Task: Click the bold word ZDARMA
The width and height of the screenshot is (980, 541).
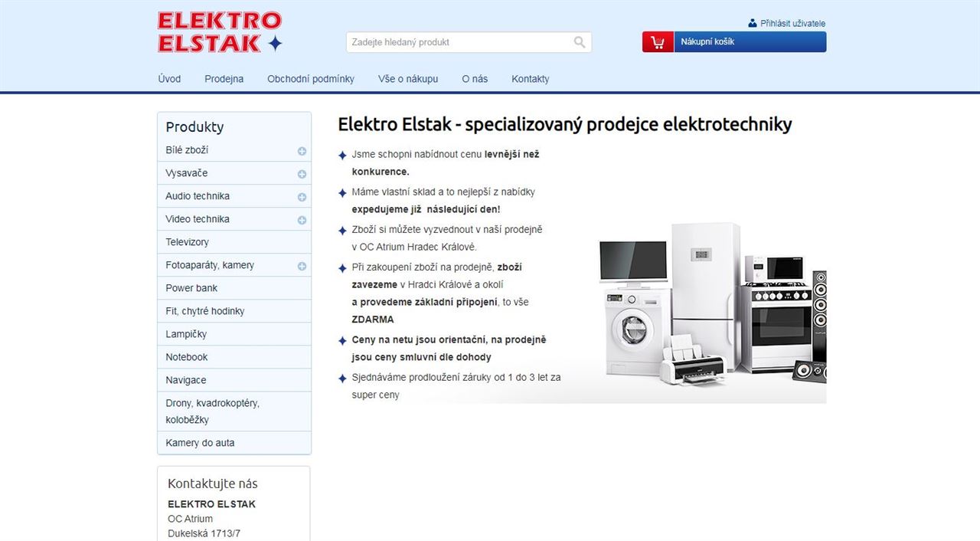Action: coord(373,320)
